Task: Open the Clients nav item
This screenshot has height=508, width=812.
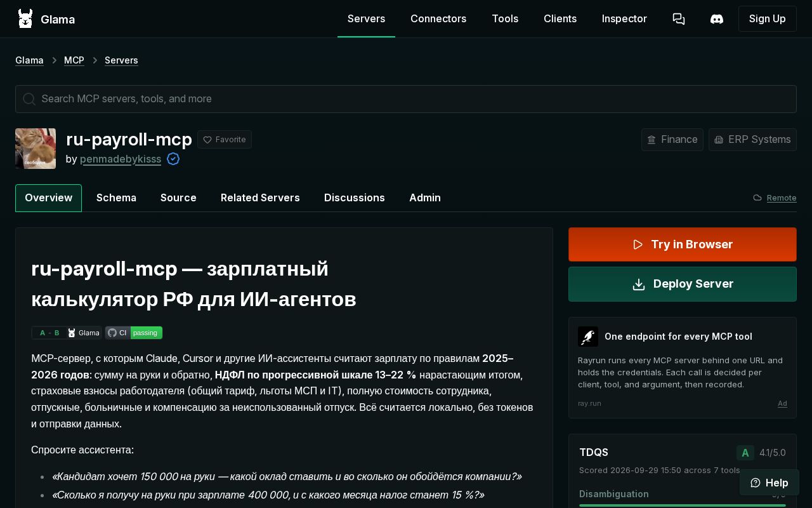Action: coord(560,19)
